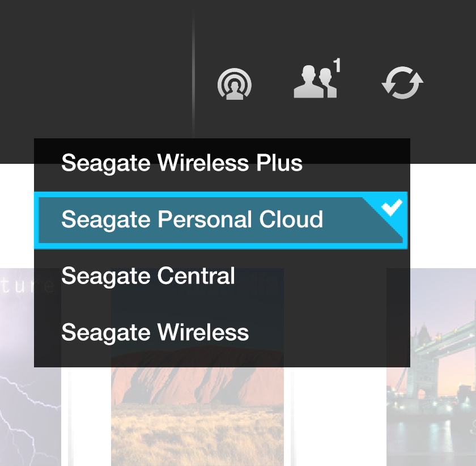
Task: Click blank space below Seagate Wireless entry
Action: 221,357
